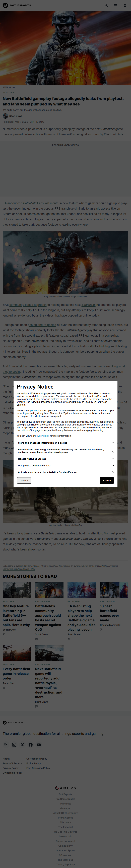Open the Facebook icon in footer
Image resolution: width=131 pixels, height=868 pixels.
pos(31,745)
